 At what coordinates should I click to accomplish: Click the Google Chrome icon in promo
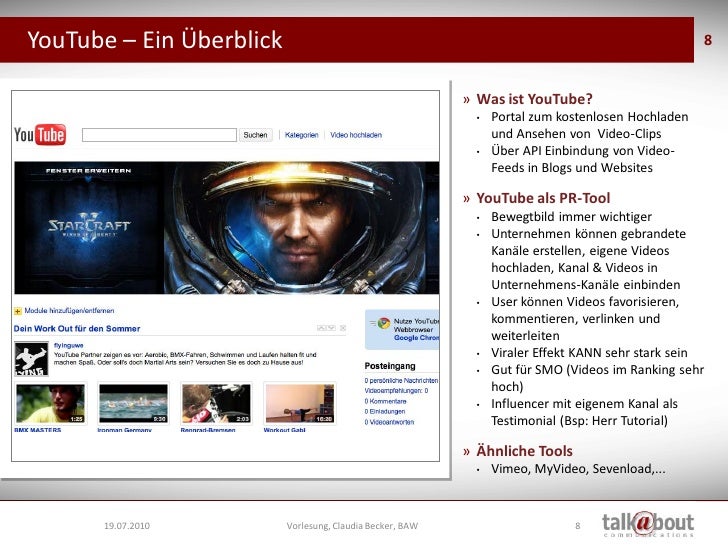(384, 323)
